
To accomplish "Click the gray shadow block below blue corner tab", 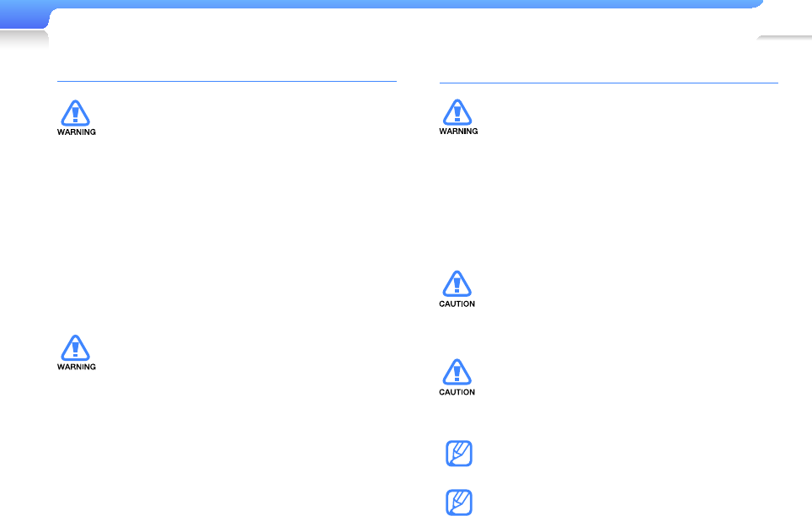I will pos(24,39).
